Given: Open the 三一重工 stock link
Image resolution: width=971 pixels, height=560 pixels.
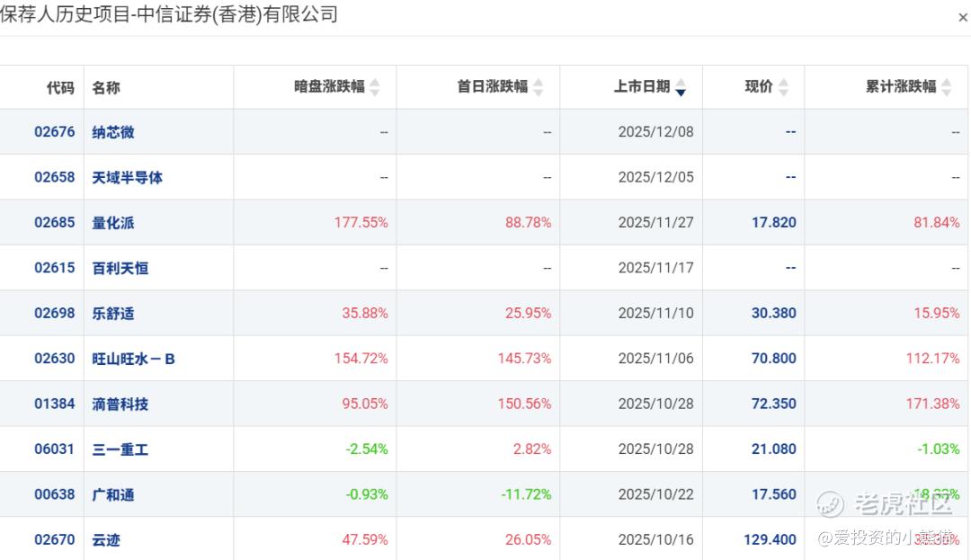Looking at the screenshot, I should pos(120,449).
